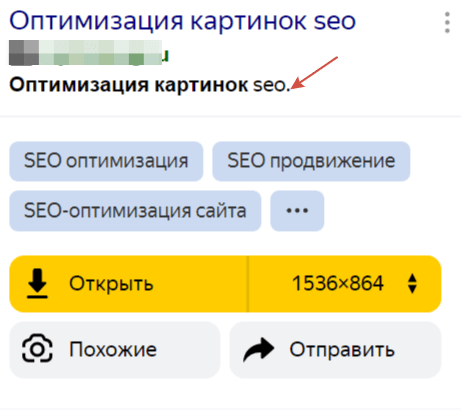This screenshot has height=416, width=461.
Task: Click the download arrow icon
Action: [x=37, y=283]
